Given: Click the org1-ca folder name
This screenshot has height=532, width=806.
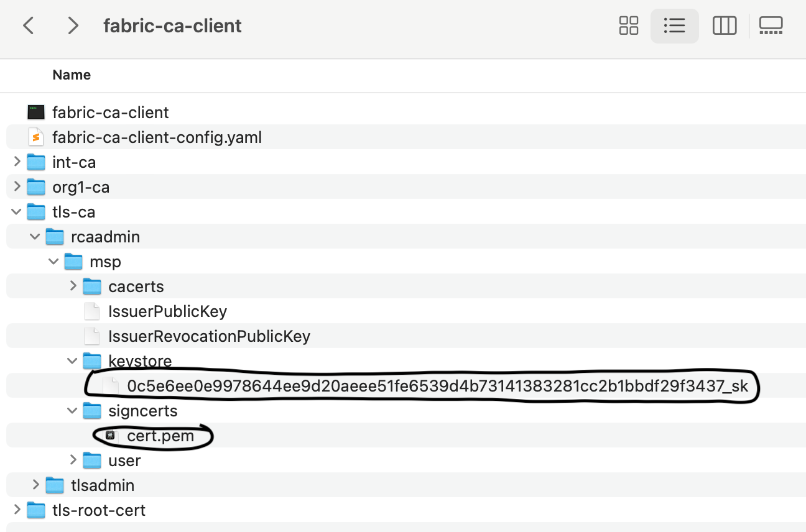Looking at the screenshot, I should click(81, 187).
